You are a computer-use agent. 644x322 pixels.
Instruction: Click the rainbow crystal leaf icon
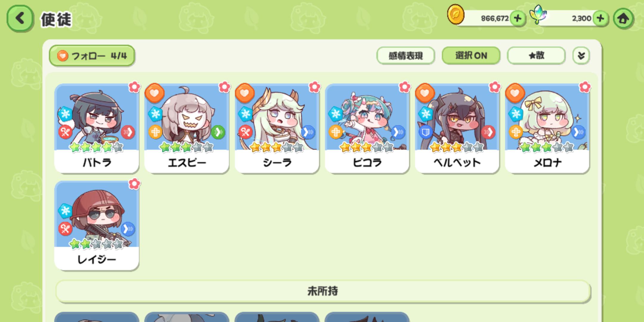click(x=538, y=14)
